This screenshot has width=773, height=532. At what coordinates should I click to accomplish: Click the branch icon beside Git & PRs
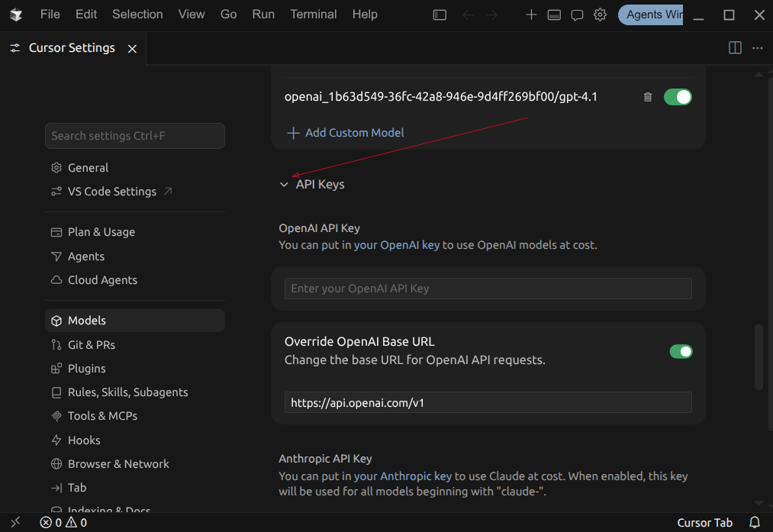[56, 345]
